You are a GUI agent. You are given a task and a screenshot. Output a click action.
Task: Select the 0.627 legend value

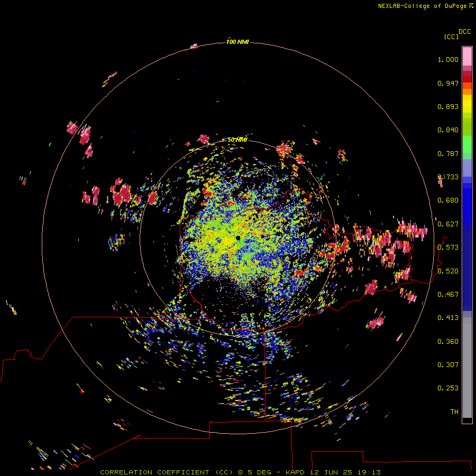point(448,224)
